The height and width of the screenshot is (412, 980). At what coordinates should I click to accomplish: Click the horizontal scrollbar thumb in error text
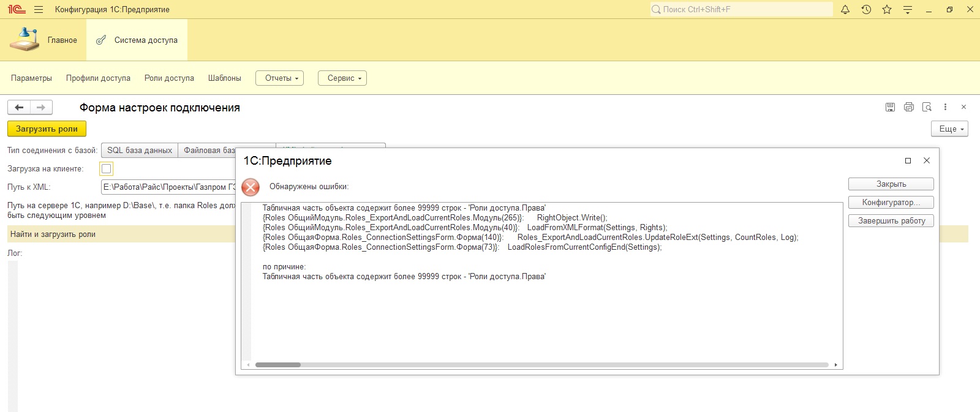[278, 365]
